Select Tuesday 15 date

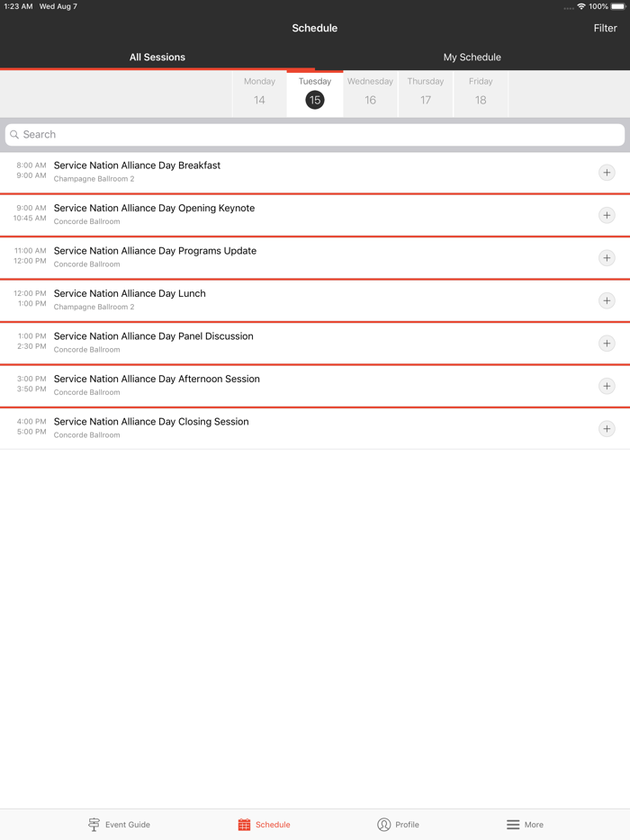[x=315, y=94]
